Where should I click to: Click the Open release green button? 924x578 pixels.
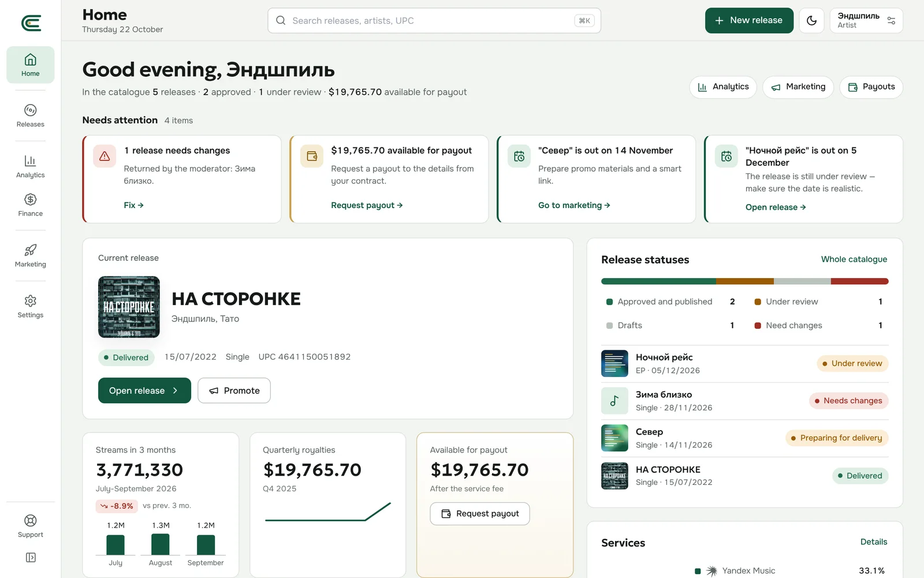click(144, 391)
